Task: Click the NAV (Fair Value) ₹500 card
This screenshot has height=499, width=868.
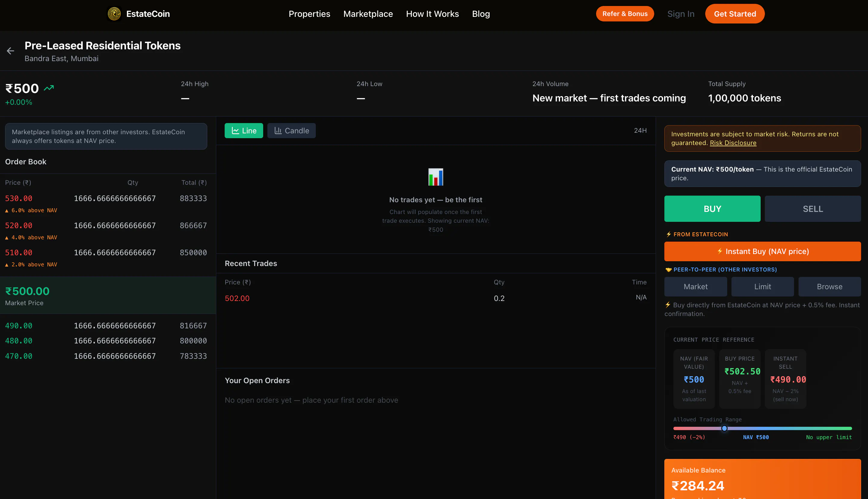Action: [694, 379]
